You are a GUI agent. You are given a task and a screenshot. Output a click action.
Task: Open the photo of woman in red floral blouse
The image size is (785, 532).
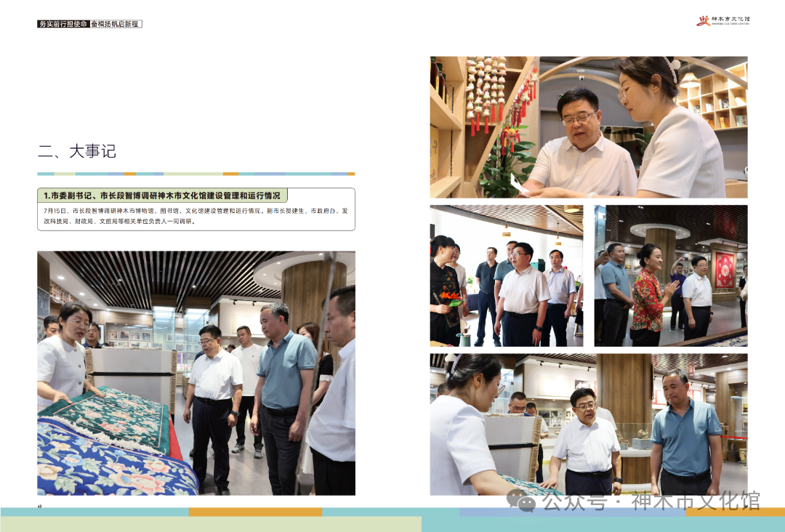click(x=671, y=275)
